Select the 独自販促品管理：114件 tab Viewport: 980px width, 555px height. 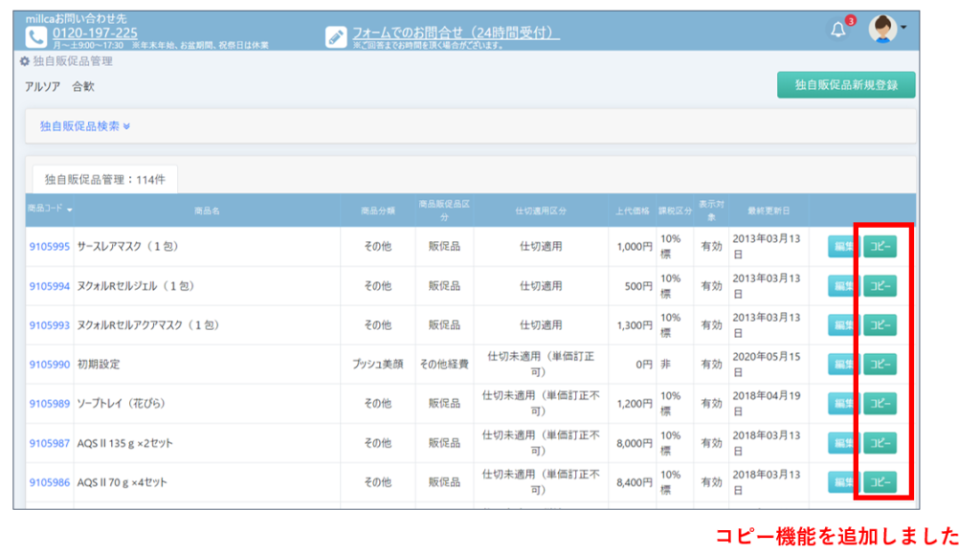tap(104, 179)
